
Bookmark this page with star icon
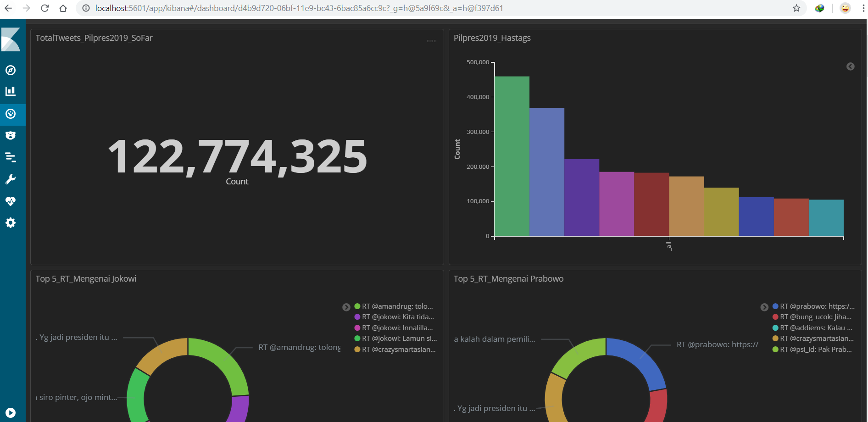[x=796, y=8]
